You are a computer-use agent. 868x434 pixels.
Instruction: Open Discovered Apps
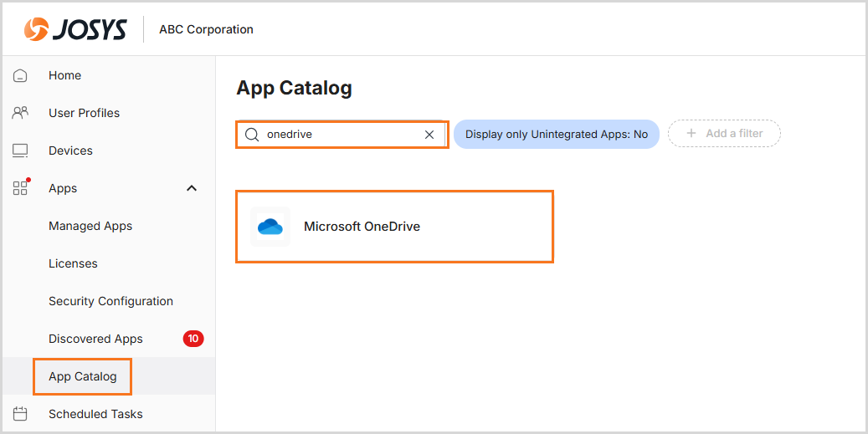(95, 339)
